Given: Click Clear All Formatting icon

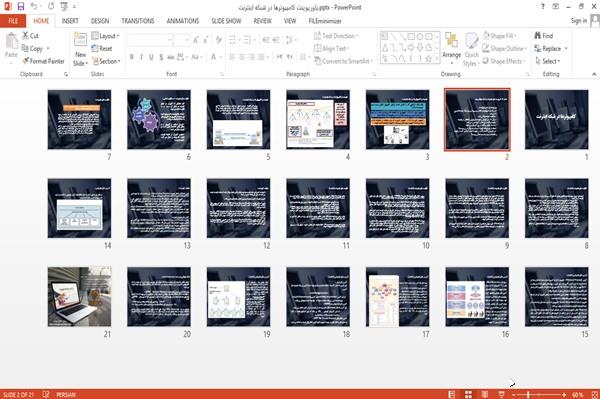Looking at the screenshot, I should (219, 40).
